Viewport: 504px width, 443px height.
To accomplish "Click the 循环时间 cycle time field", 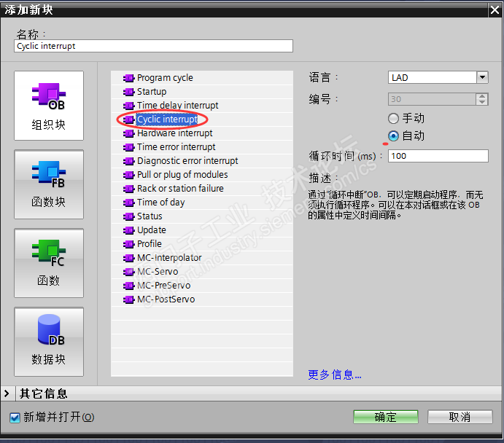I will pyautogui.click(x=438, y=156).
